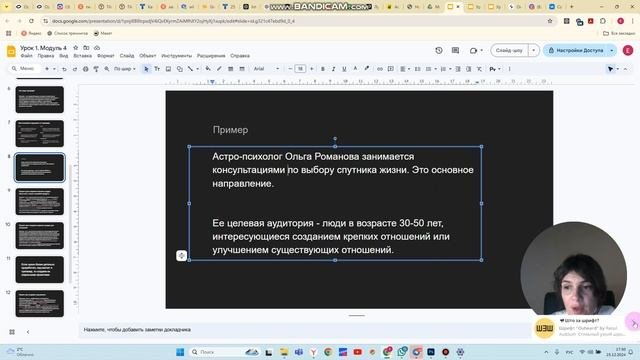The height and width of the screenshot is (360, 640).
Task: Click the Add comment toolbar icon
Action: pos(391,69)
